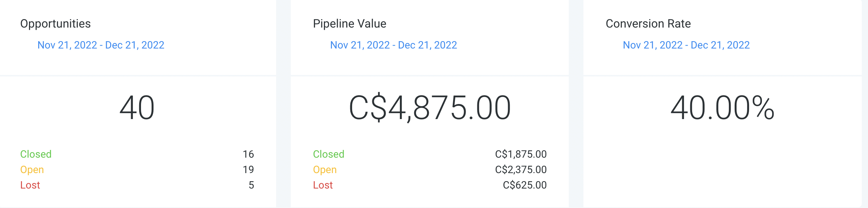
Task: Open the Opportunities card date range
Action: pos(101,45)
